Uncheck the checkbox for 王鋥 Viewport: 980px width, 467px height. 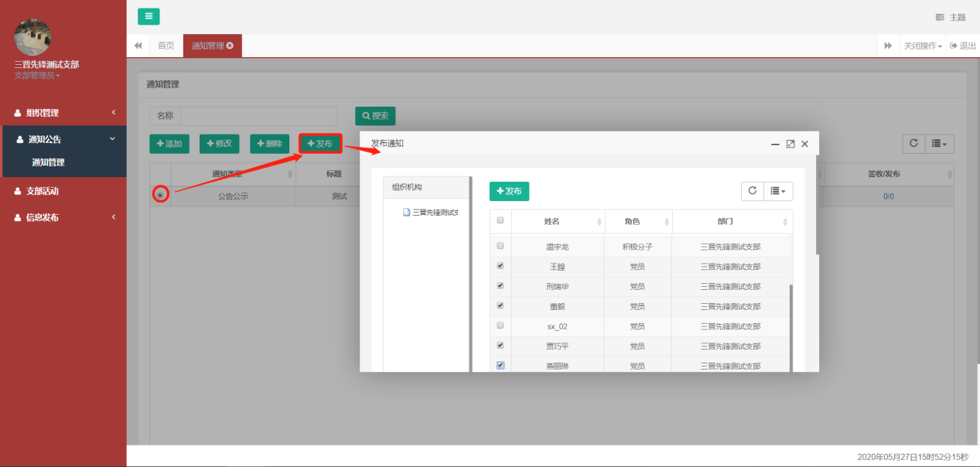(x=500, y=266)
